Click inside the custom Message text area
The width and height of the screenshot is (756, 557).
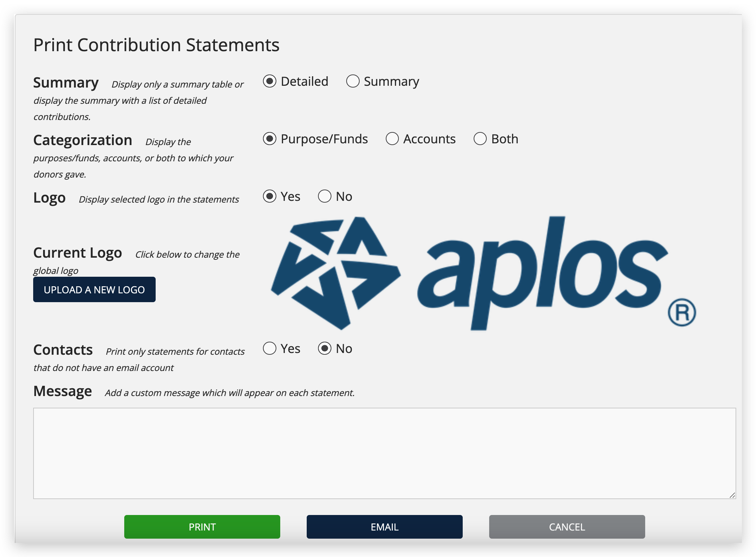tap(385, 453)
